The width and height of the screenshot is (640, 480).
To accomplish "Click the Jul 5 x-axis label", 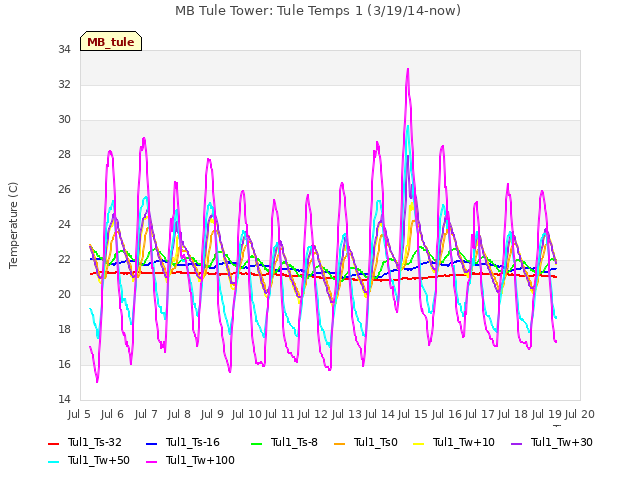I will pyautogui.click(x=79, y=414).
